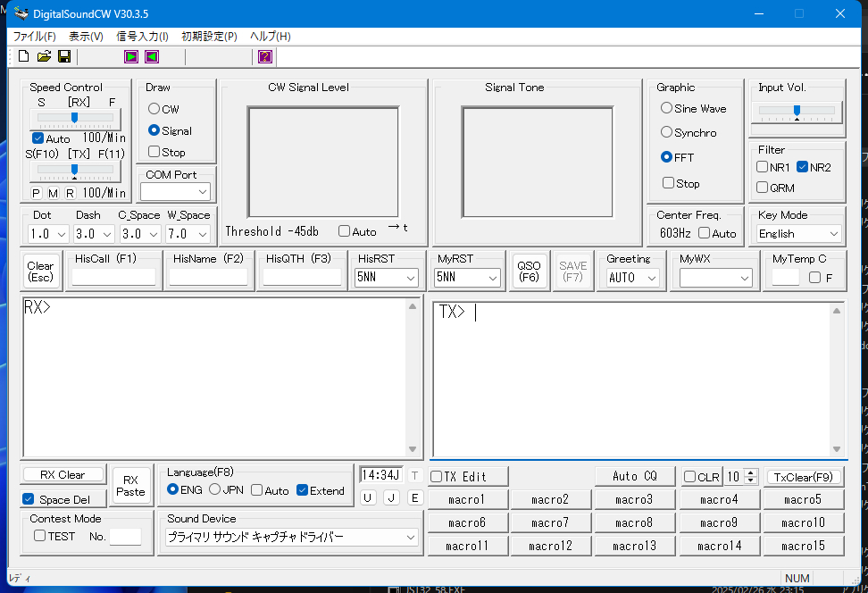Toggle the TX Edit checkbox
This screenshot has width=868, height=593.
[437, 477]
